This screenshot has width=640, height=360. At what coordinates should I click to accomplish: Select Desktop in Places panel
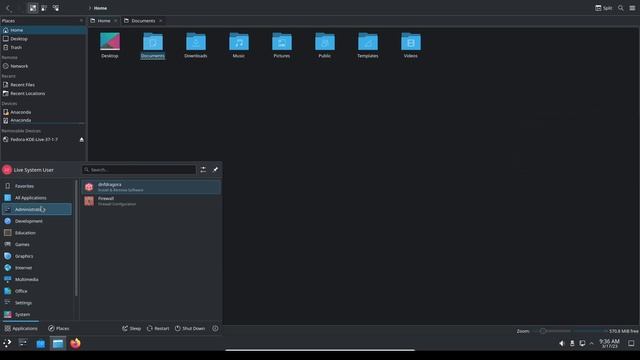point(43,39)
